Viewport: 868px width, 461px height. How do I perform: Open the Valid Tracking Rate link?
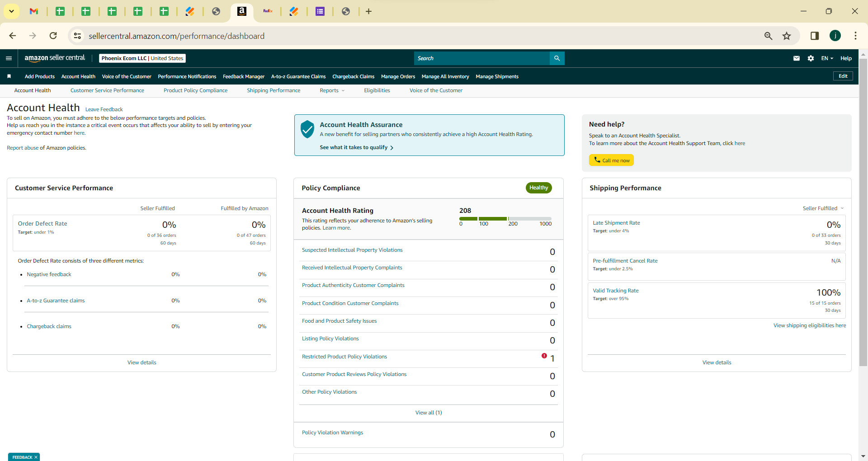[616, 291]
